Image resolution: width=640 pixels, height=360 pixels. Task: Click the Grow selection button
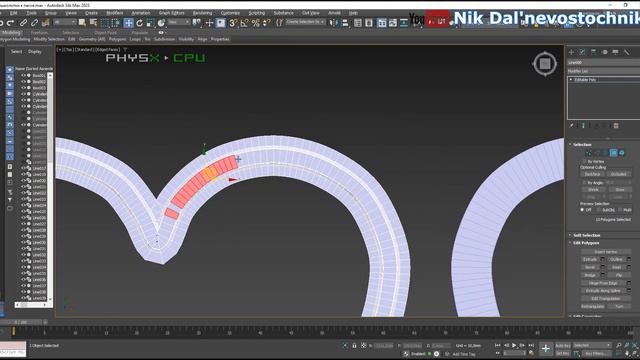tap(620, 190)
